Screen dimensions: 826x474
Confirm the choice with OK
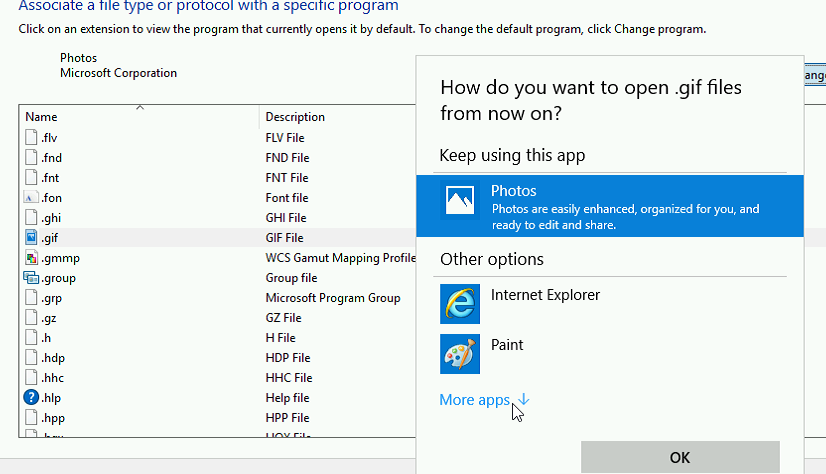[680, 457]
